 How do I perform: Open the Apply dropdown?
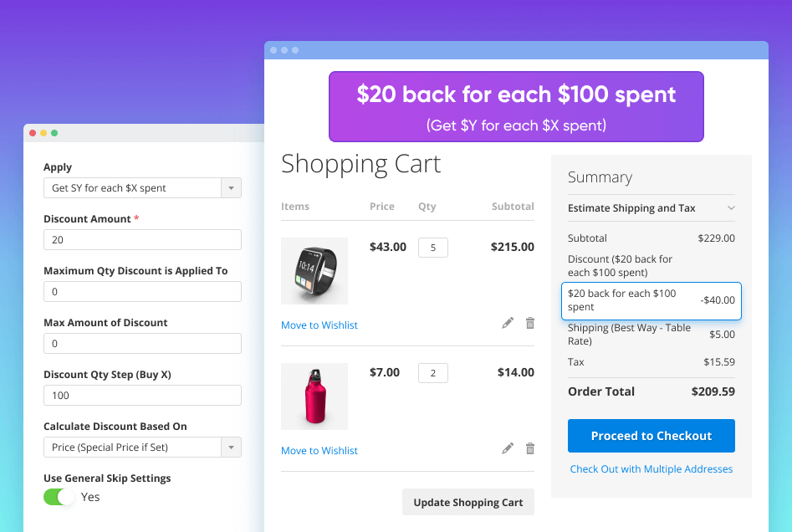pos(142,188)
